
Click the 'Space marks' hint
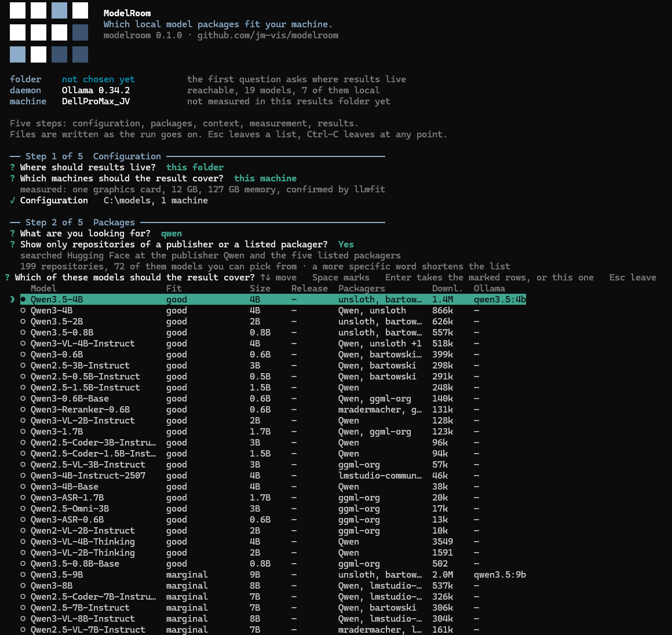tap(341, 278)
